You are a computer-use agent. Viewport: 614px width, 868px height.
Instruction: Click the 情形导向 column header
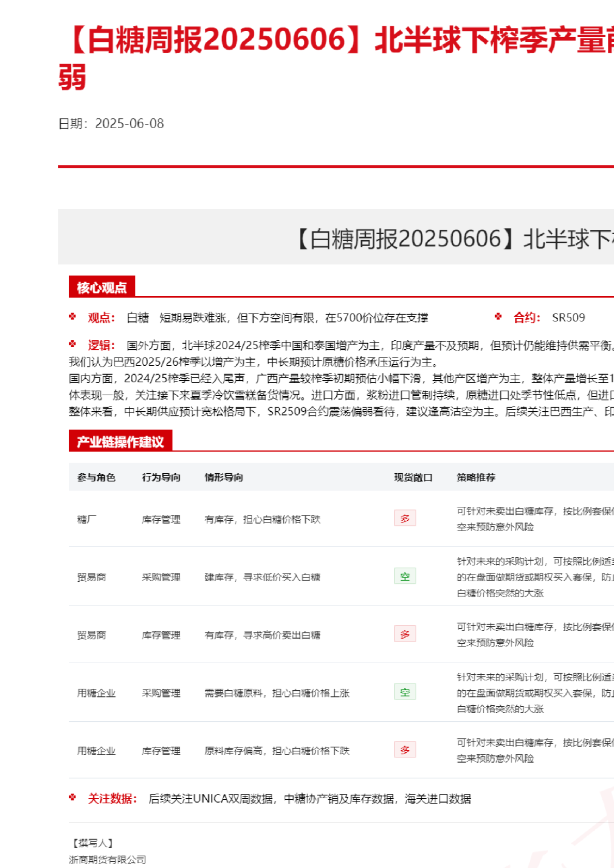[224, 477]
